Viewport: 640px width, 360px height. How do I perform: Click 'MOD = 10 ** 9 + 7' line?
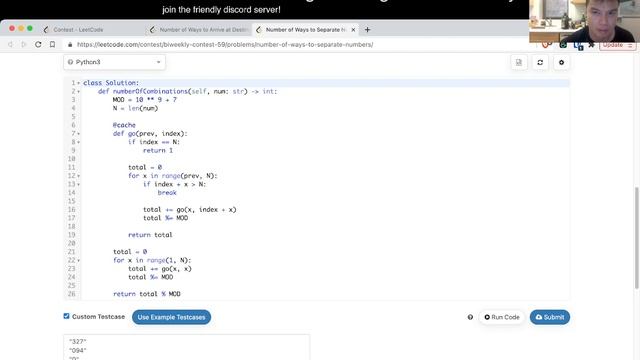tap(144, 100)
